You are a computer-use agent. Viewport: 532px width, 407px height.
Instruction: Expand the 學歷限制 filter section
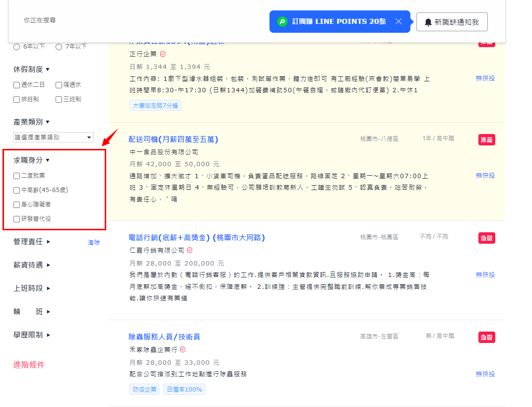coord(32,335)
